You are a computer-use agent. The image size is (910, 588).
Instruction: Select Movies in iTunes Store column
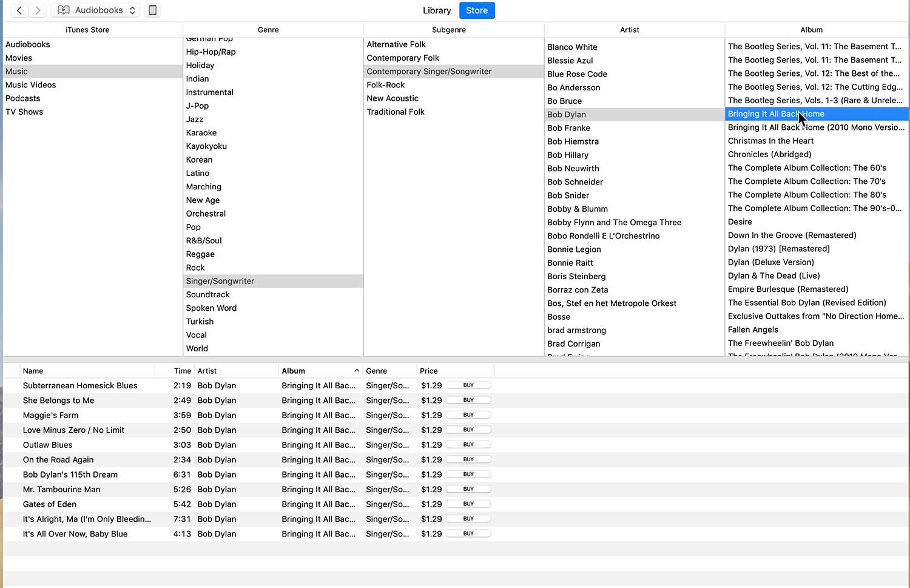click(x=92, y=58)
